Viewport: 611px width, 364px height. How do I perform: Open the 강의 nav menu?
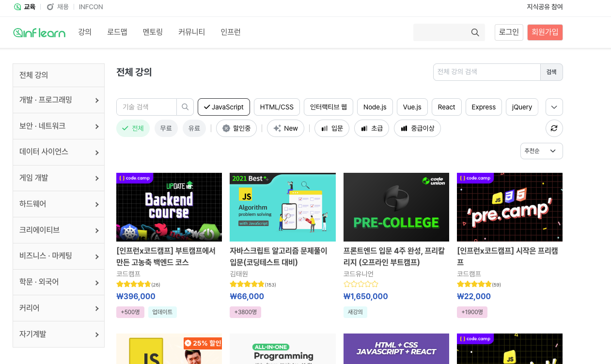click(x=85, y=32)
